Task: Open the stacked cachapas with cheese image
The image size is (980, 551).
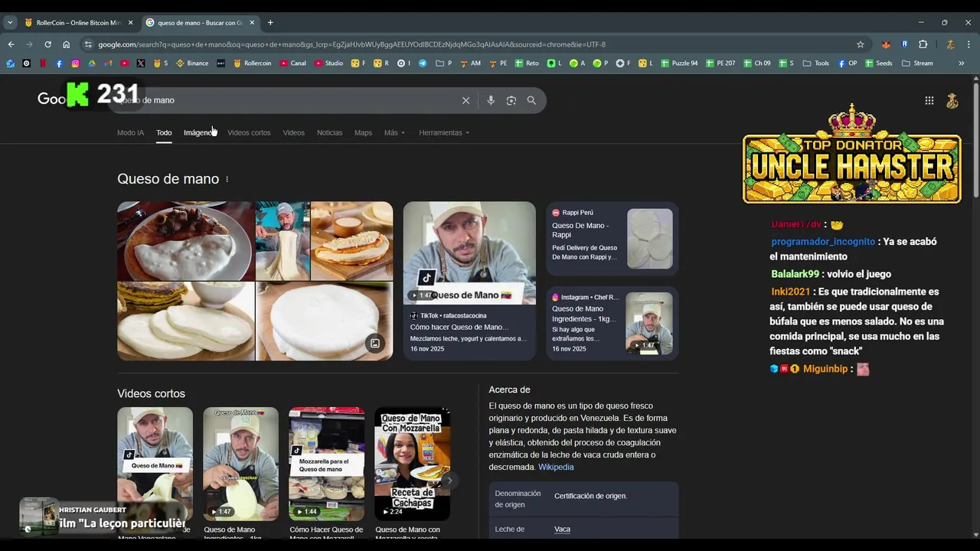Action: [x=185, y=321]
